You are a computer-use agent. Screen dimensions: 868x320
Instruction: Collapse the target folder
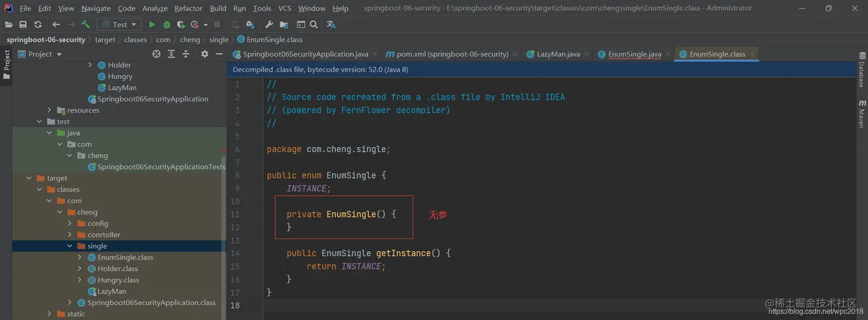[29, 178]
